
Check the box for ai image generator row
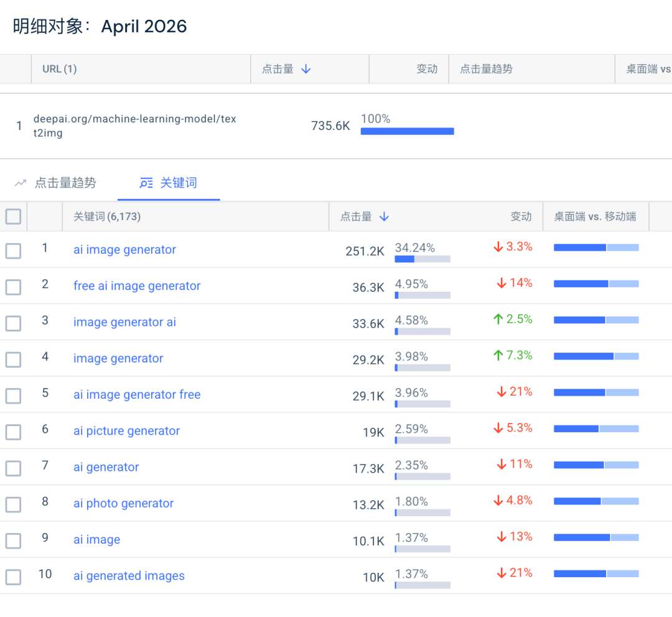click(x=13, y=251)
